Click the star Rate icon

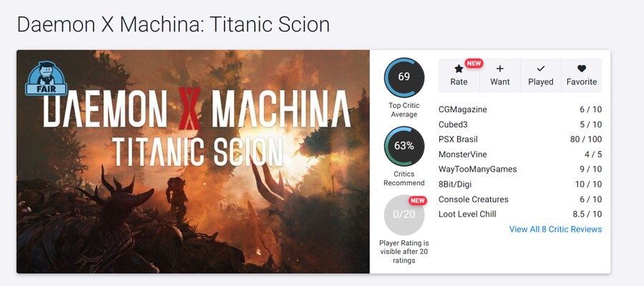point(459,69)
